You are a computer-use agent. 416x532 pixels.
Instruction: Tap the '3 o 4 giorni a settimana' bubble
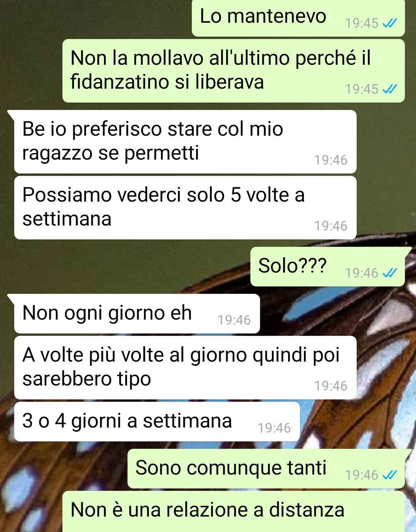(157, 421)
